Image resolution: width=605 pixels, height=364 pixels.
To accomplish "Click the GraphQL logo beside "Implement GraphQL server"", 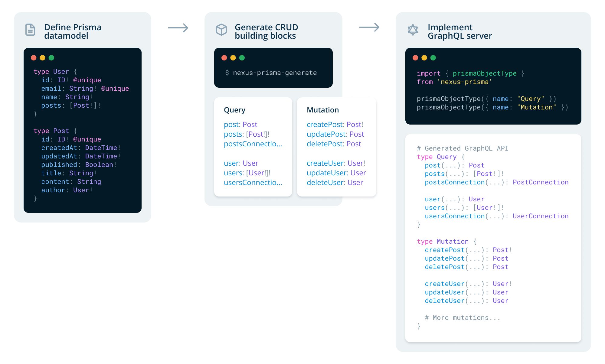I will tap(413, 30).
